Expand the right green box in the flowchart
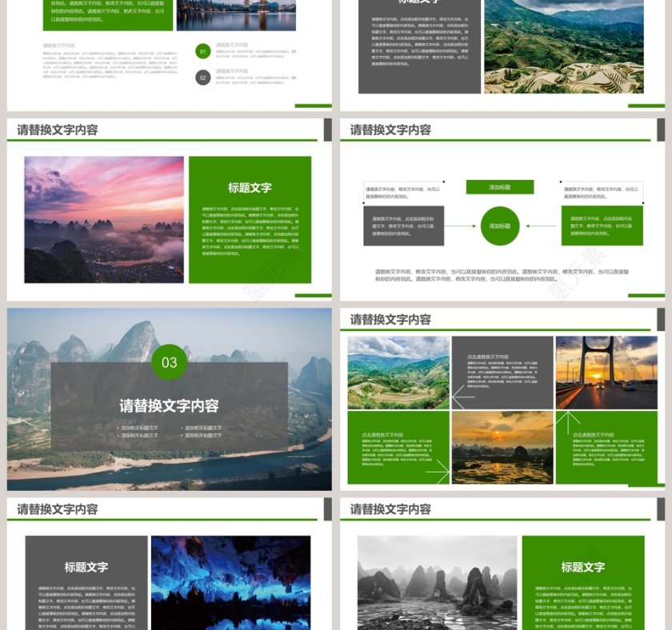672x630 pixels. point(602,226)
